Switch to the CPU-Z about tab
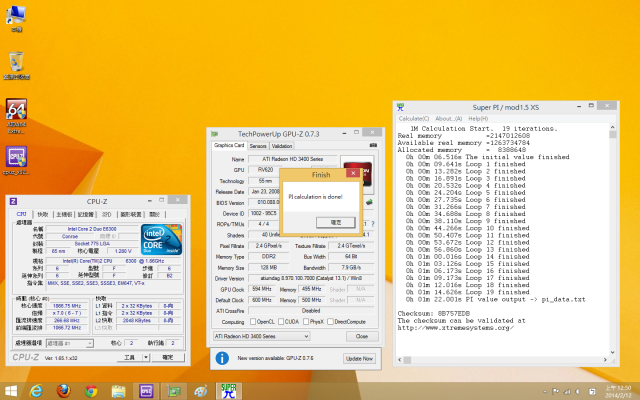This screenshot has height=400, width=640. click(x=155, y=214)
